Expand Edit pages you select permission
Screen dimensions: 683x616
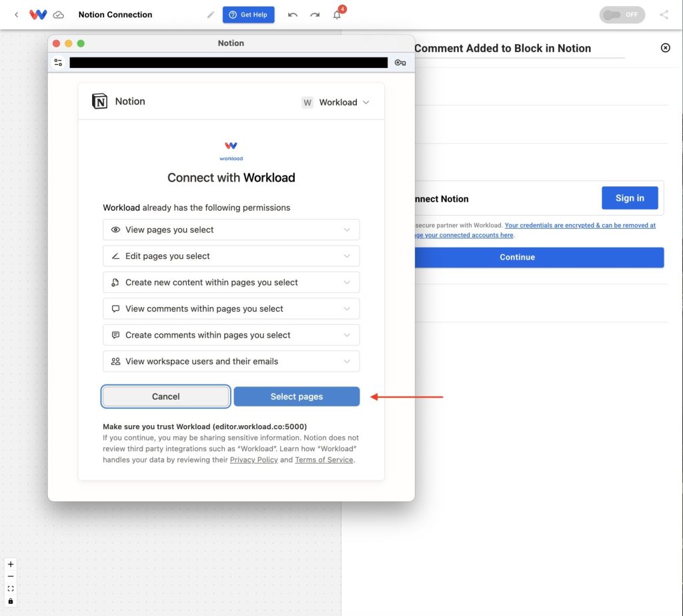click(231, 256)
